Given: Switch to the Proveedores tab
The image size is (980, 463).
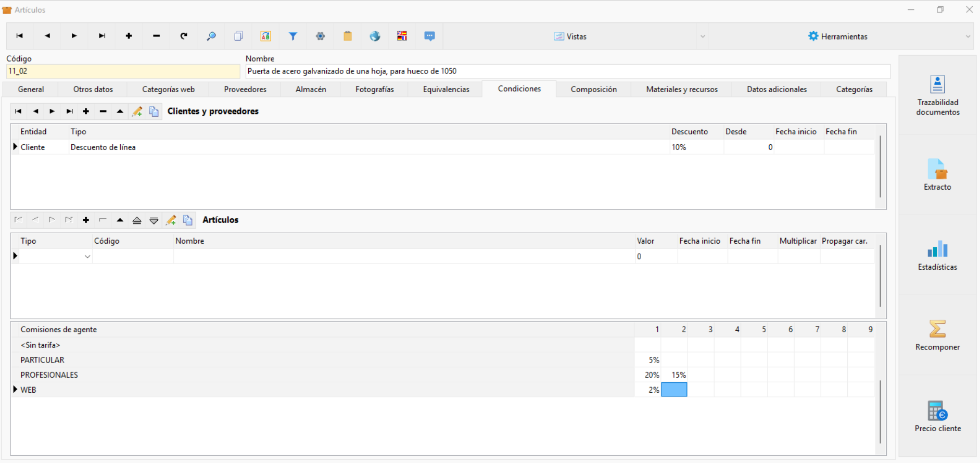Looking at the screenshot, I should [x=245, y=89].
